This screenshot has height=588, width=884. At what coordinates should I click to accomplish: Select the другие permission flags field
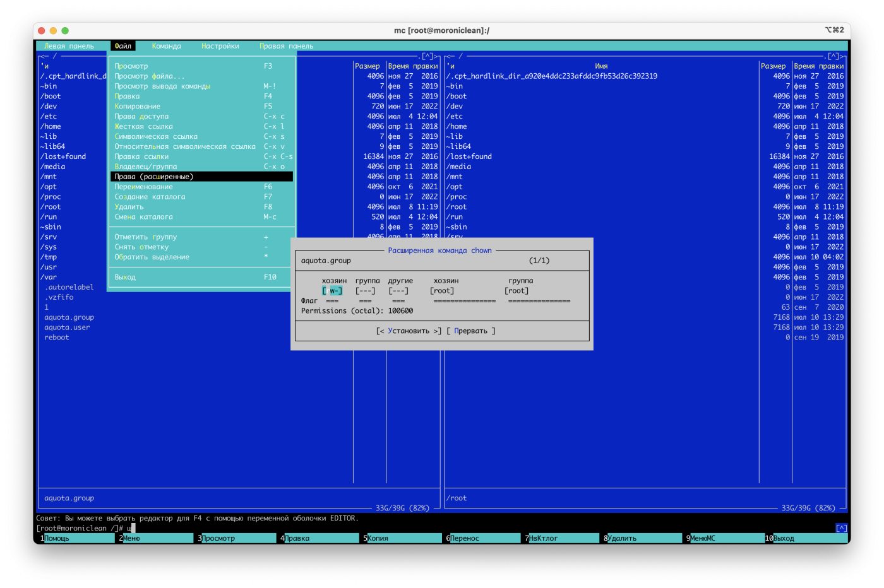(398, 291)
